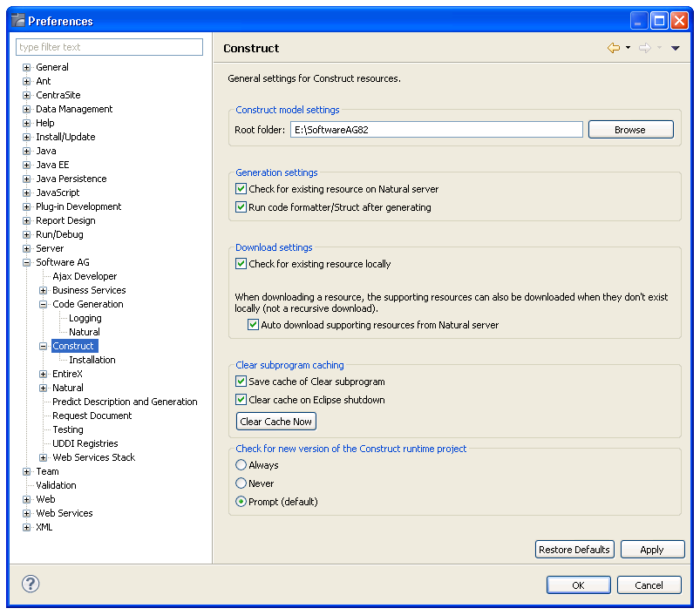Screen dimensions: 700x615
Task: Select Installation under Construct
Action: [x=92, y=360]
